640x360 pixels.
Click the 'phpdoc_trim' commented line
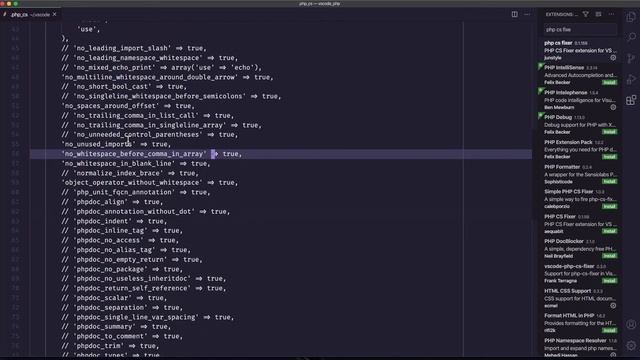pos(110,346)
